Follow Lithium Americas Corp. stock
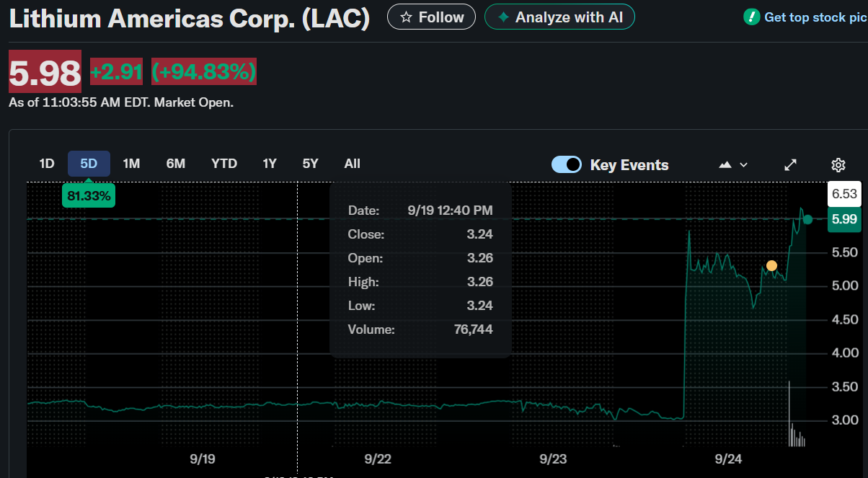 (x=431, y=17)
